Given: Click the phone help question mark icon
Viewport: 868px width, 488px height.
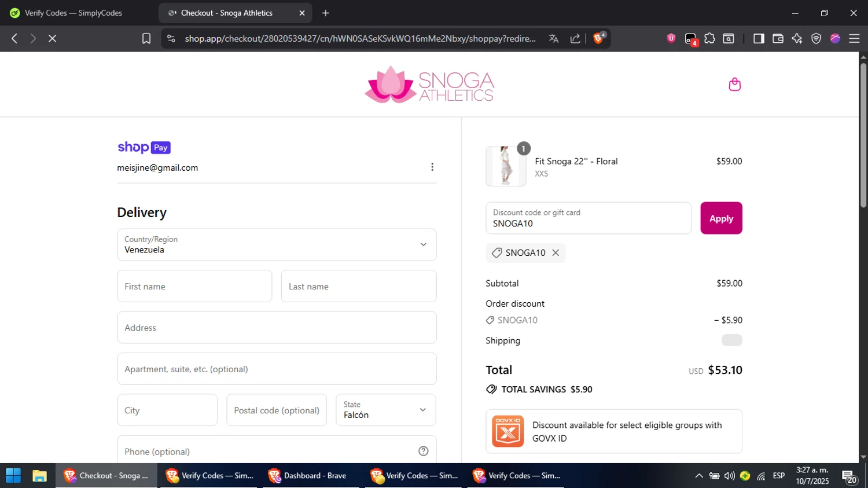Looking at the screenshot, I should coord(423,451).
